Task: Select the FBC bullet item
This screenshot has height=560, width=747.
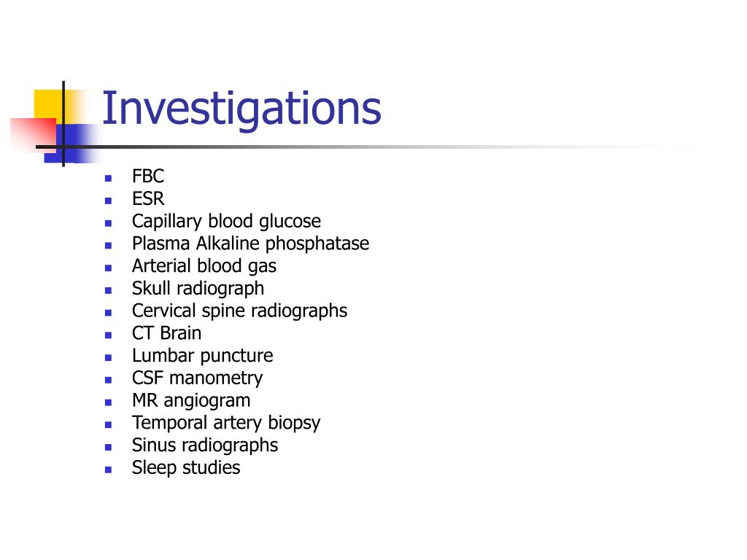Action: [147, 176]
